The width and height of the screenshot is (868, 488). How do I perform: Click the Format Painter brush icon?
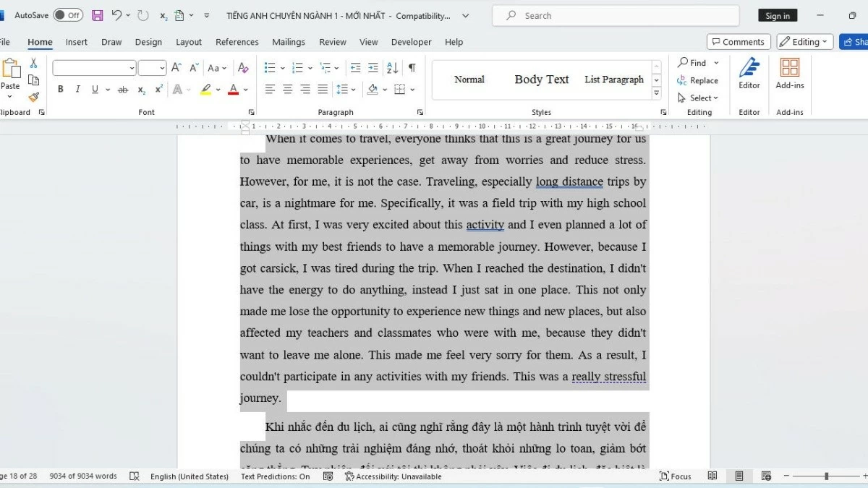[x=33, y=97]
